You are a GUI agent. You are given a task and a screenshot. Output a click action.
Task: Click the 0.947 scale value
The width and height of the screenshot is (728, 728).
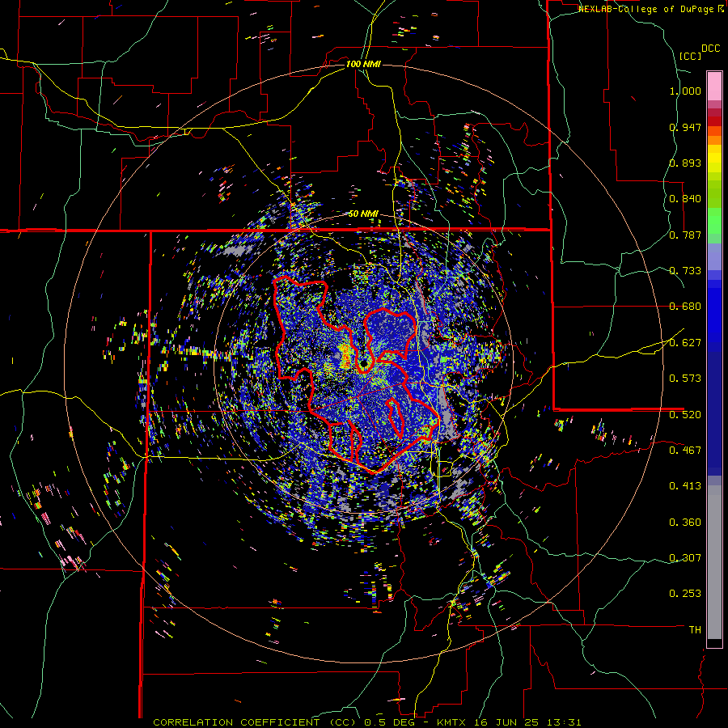coord(685,127)
